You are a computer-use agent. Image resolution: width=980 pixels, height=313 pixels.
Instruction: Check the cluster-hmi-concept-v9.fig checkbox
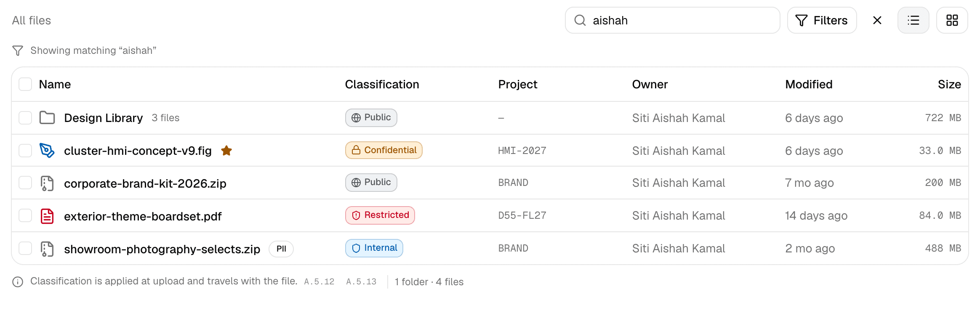tap(25, 151)
